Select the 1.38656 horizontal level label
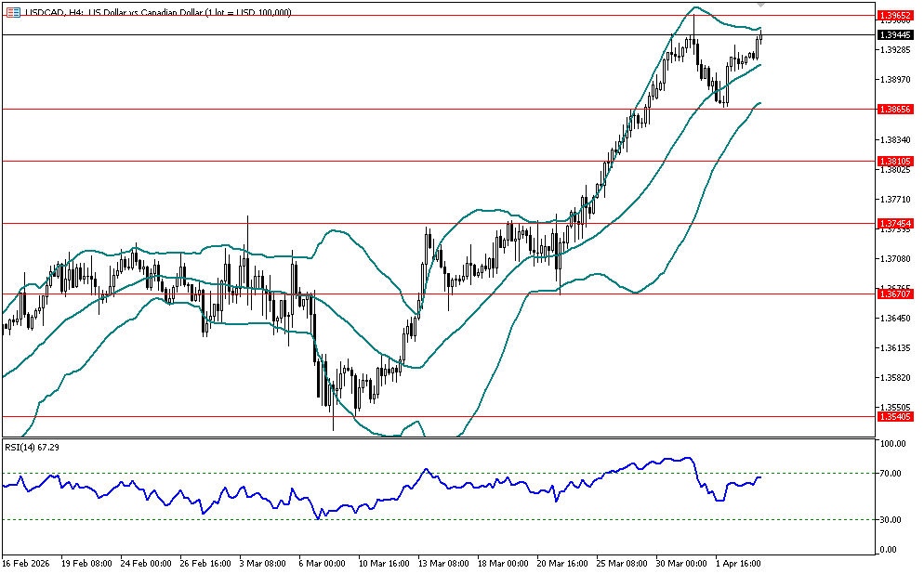The height and width of the screenshot is (574, 924). coord(893,109)
